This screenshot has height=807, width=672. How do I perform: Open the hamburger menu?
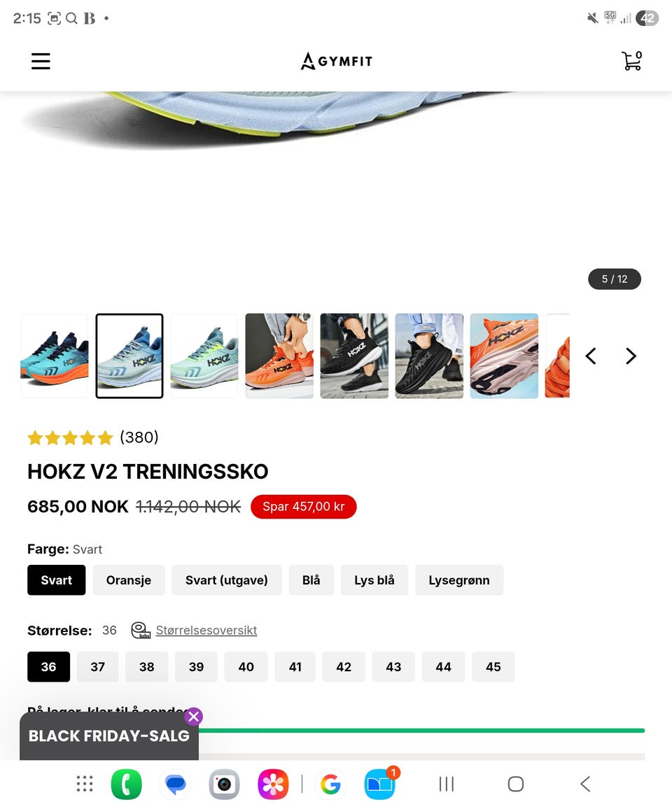41,62
